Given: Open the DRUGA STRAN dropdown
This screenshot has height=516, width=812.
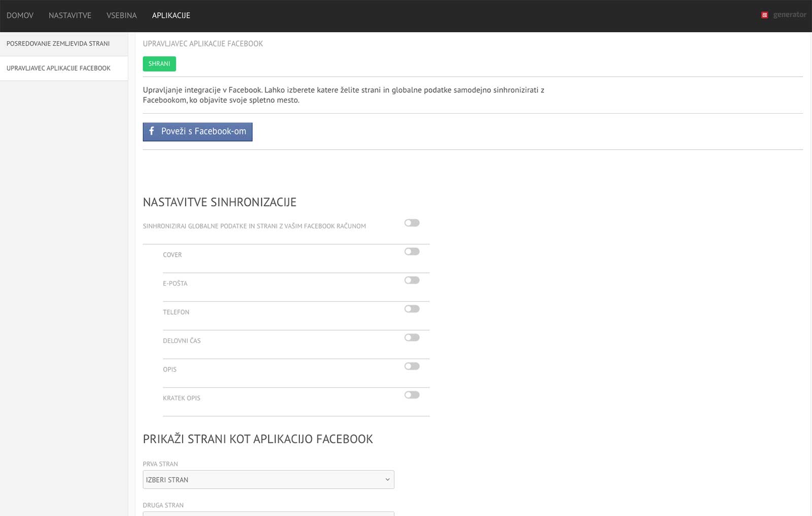Looking at the screenshot, I should (268, 513).
